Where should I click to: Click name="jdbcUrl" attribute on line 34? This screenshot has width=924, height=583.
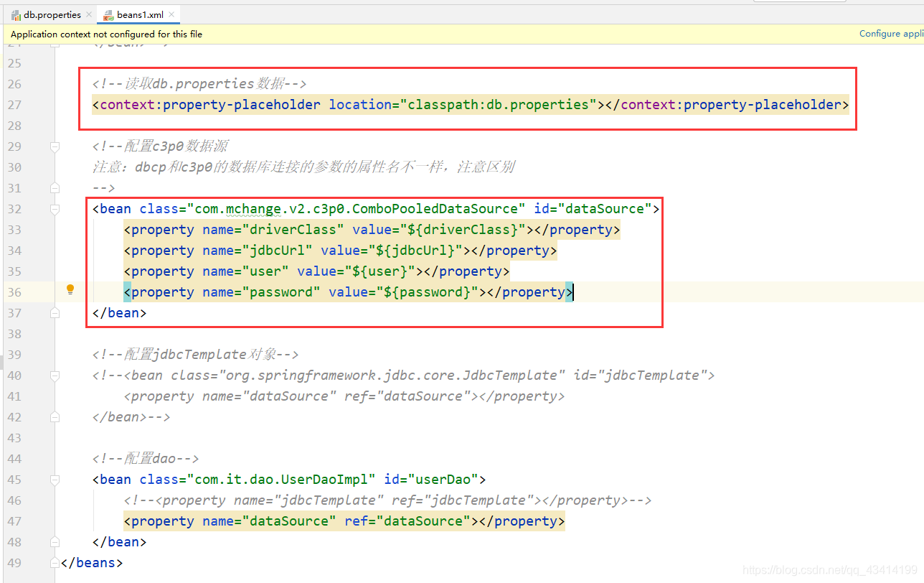tap(258, 251)
